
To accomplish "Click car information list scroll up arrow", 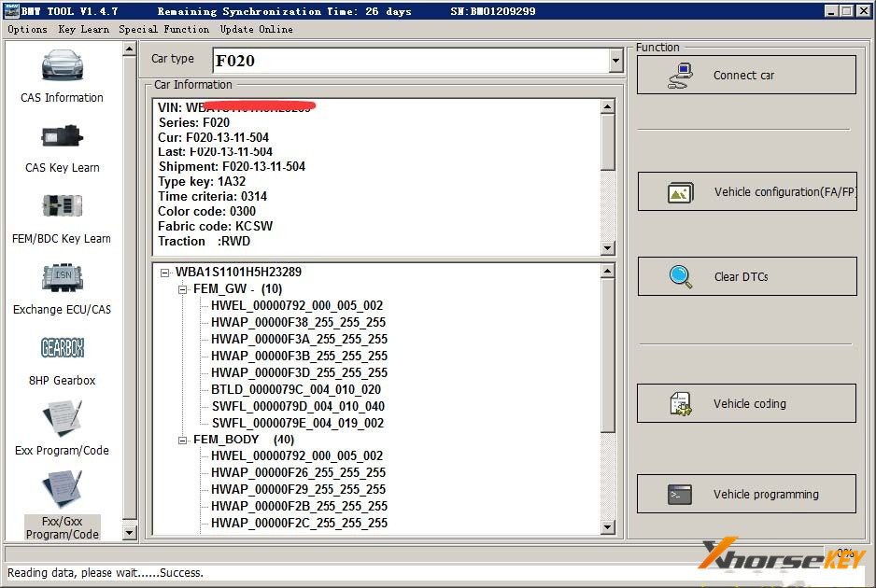I will coord(608,106).
